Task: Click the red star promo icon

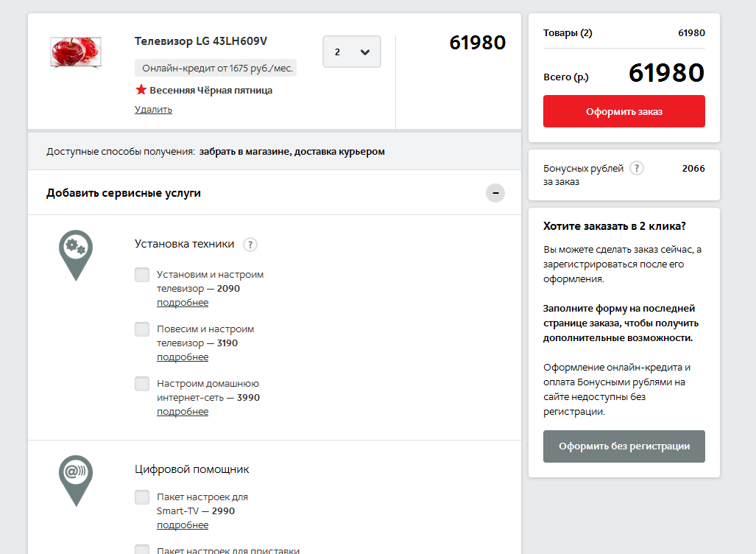Action: pyautogui.click(x=141, y=90)
